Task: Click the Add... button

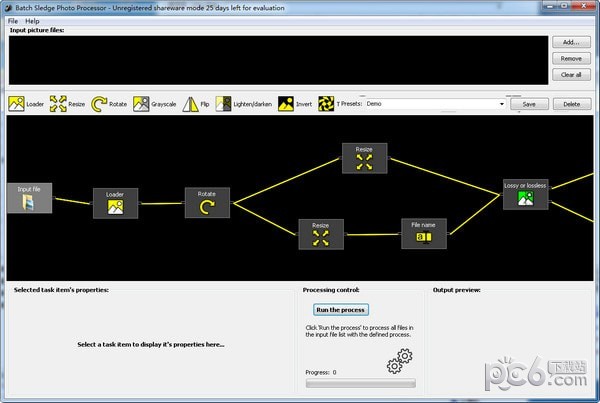Action: [571, 42]
